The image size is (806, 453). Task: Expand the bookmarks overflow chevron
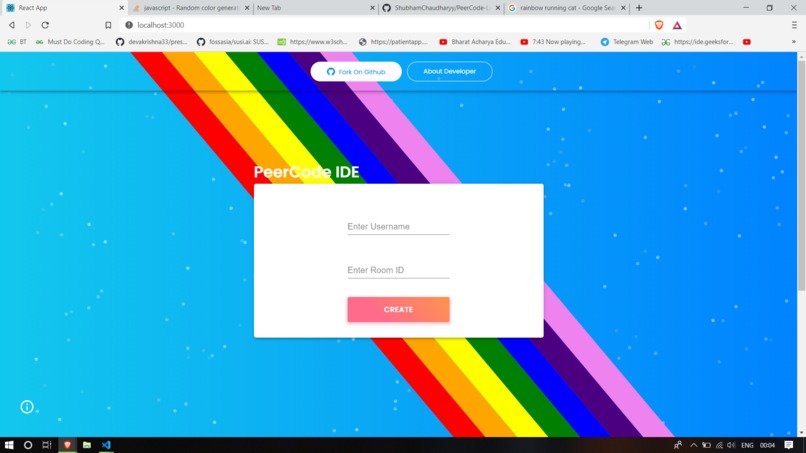pos(794,42)
